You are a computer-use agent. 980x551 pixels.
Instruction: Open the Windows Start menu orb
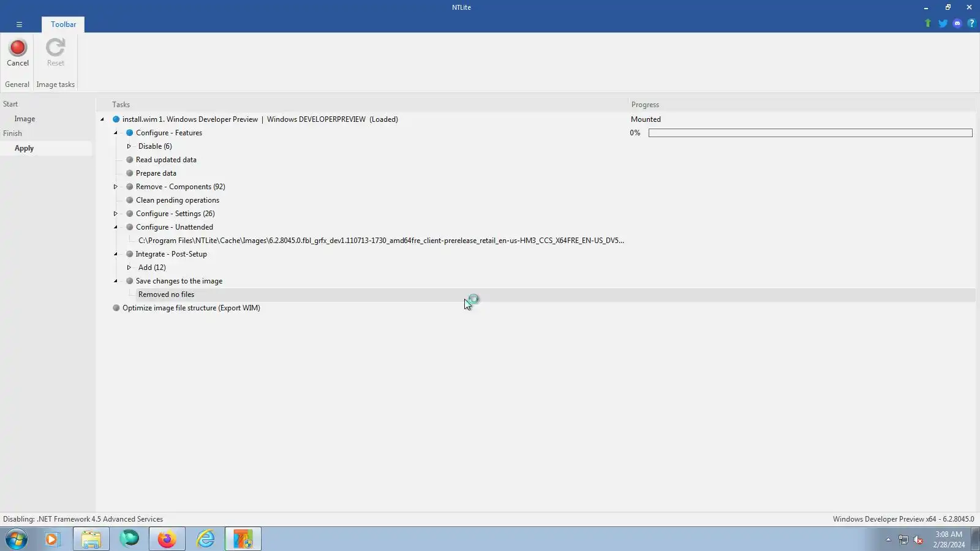[17, 539]
